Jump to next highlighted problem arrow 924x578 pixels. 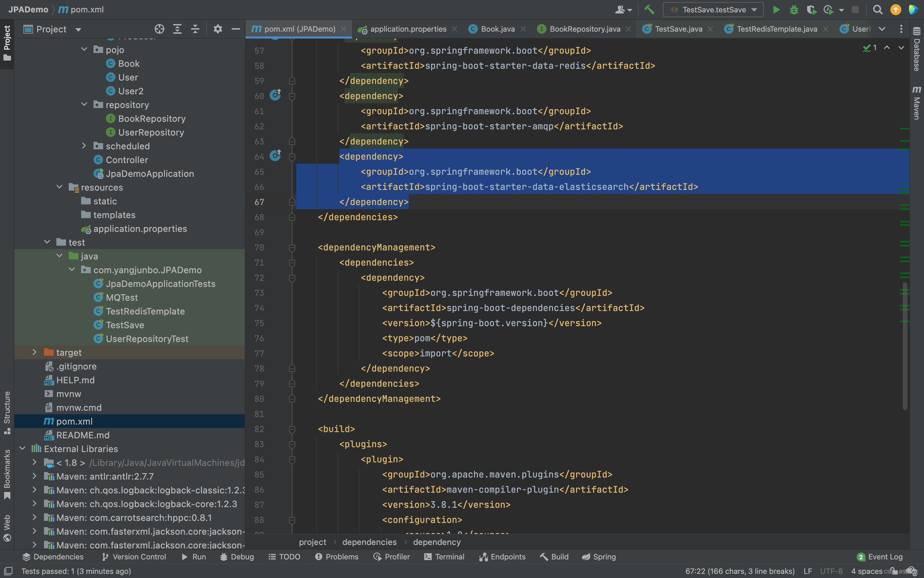click(901, 48)
